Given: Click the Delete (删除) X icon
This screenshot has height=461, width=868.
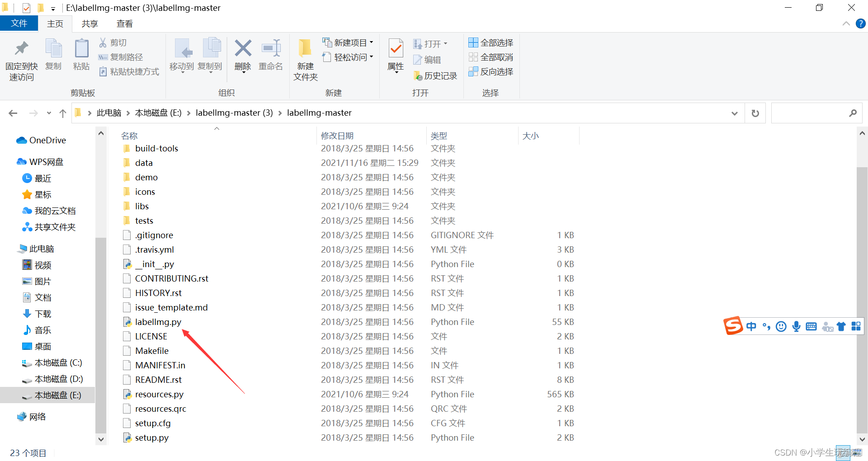Looking at the screenshot, I should tap(243, 48).
